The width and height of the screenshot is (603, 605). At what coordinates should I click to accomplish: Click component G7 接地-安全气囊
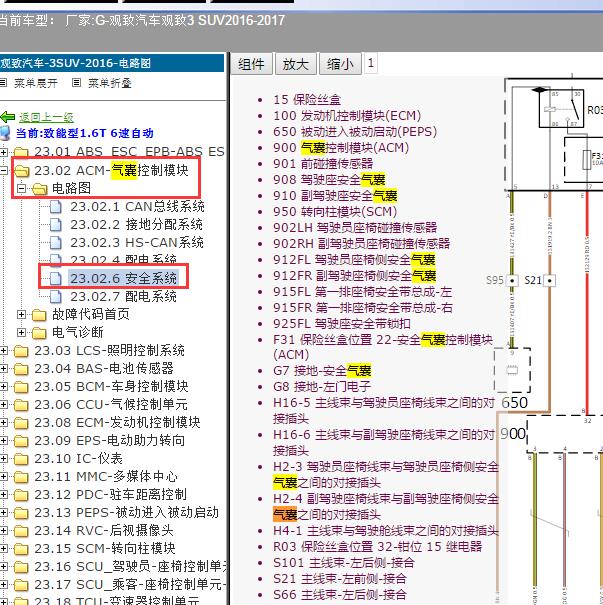(x=322, y=371)
